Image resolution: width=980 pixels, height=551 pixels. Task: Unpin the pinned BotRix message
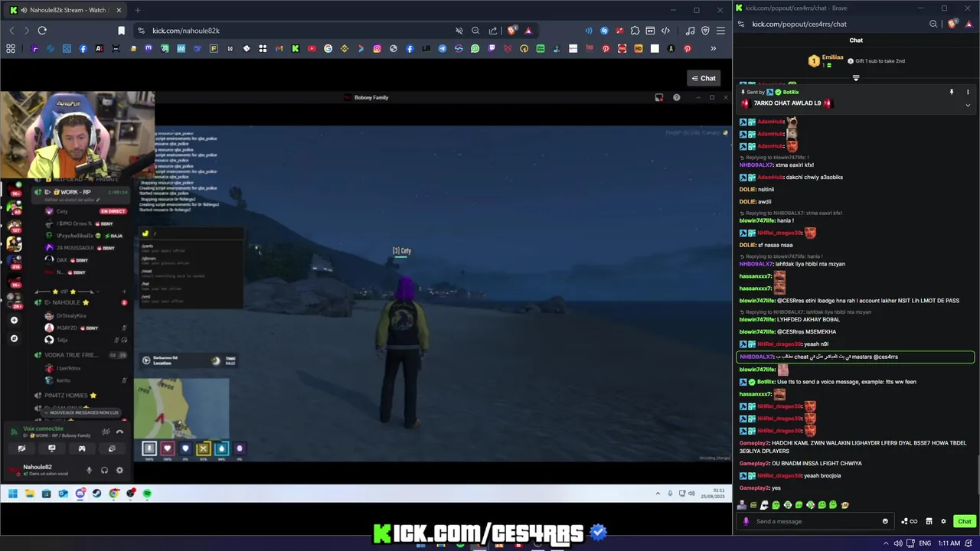(952, 92)
